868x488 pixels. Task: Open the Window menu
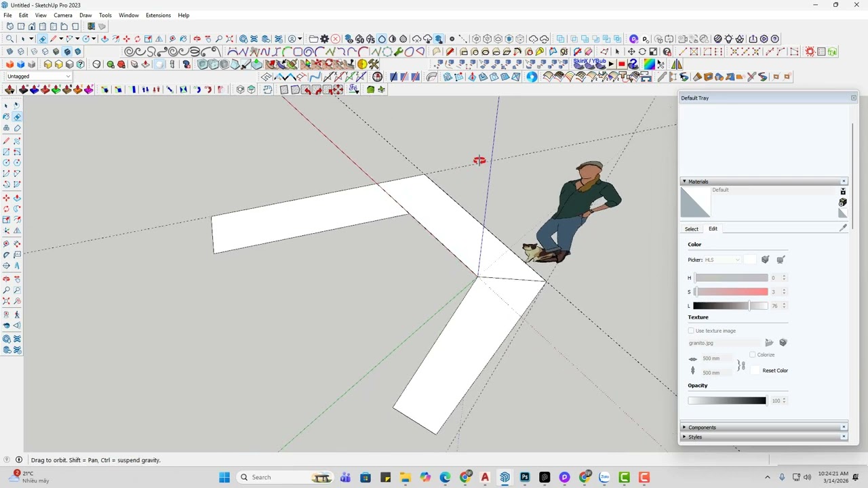(x=129, y=15)
